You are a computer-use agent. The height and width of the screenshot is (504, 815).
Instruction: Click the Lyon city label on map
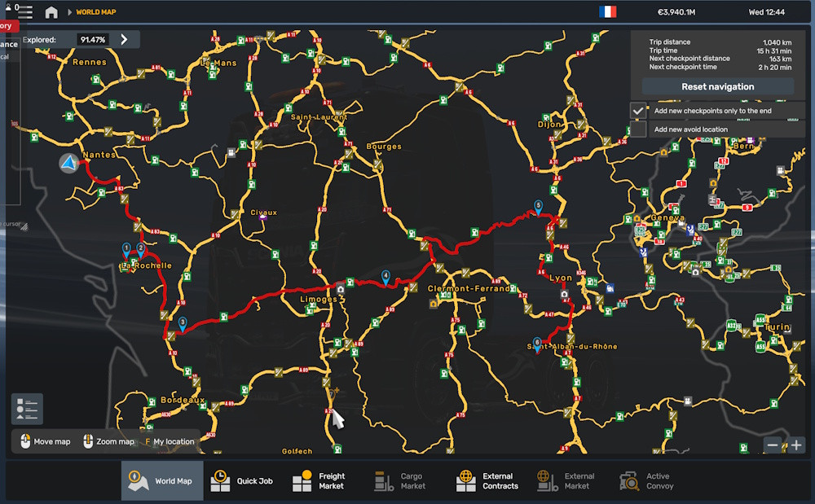click(x=561, y=278)
